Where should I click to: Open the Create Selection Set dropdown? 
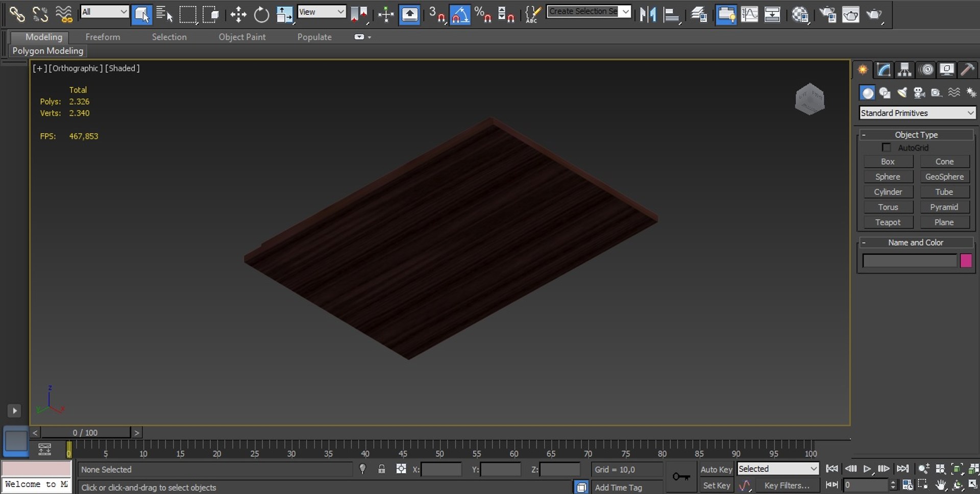coord(589,11)
